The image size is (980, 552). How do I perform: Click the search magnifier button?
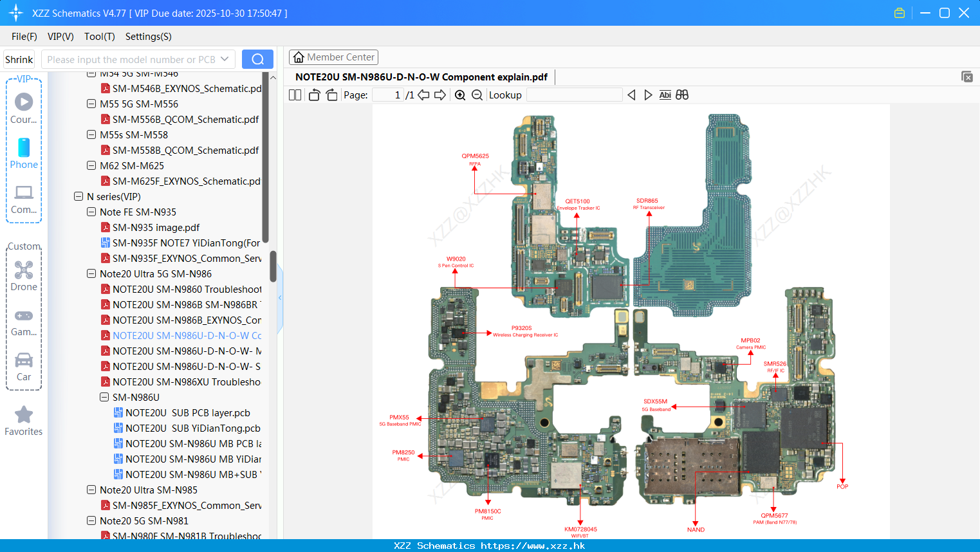[x=257, y=59]
